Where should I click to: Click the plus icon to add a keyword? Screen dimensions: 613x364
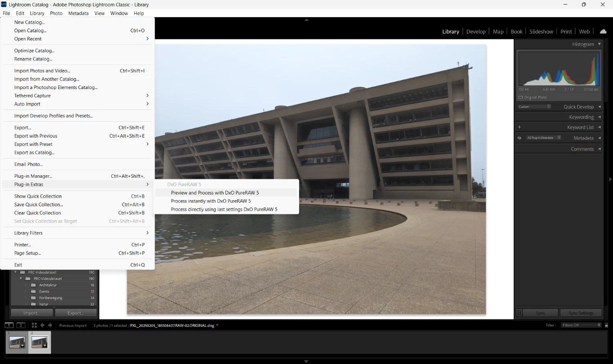coord(519,127)
